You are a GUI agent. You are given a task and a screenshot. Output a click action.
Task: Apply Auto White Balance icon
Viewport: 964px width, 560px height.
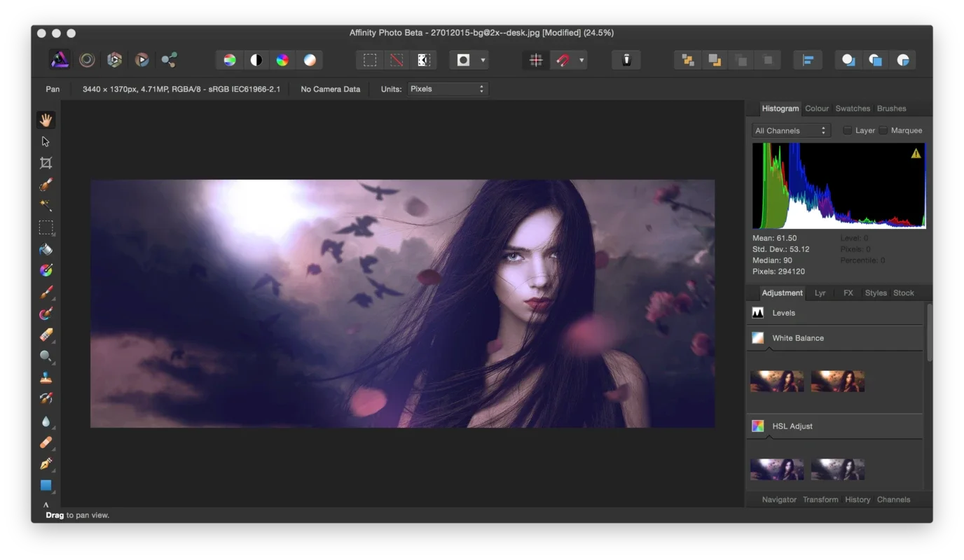pos(310,60)
